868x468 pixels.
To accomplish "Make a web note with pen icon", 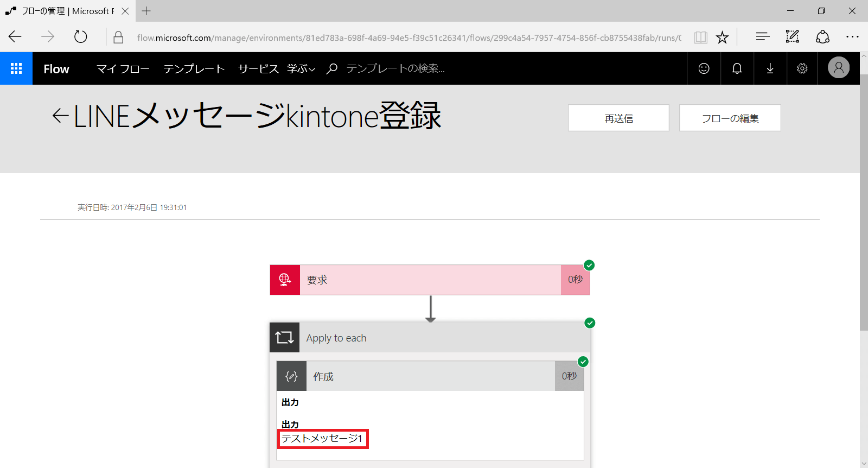I will [x=793, y=37].
